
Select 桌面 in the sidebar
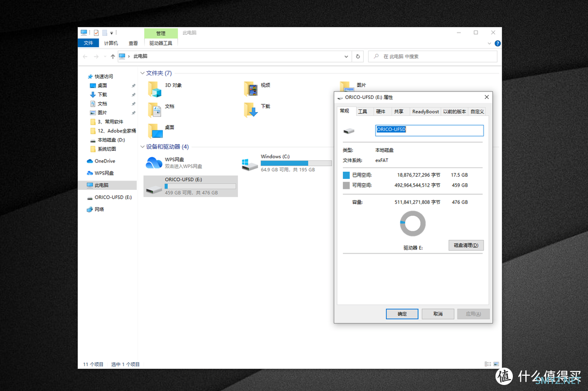[102, 86]
